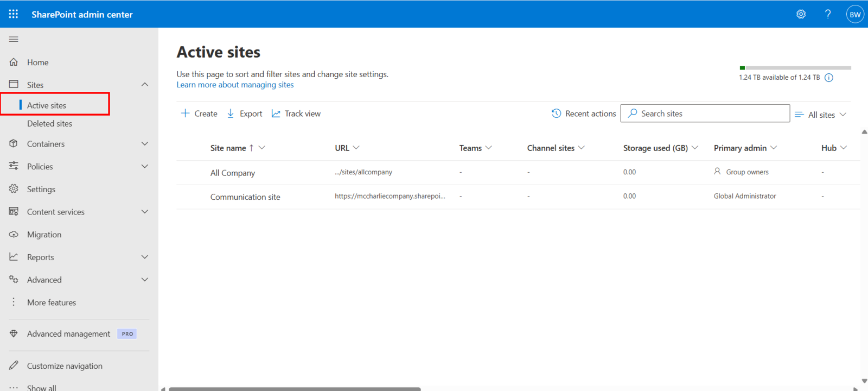Open the Storage used column dropdown

[695, 147]
